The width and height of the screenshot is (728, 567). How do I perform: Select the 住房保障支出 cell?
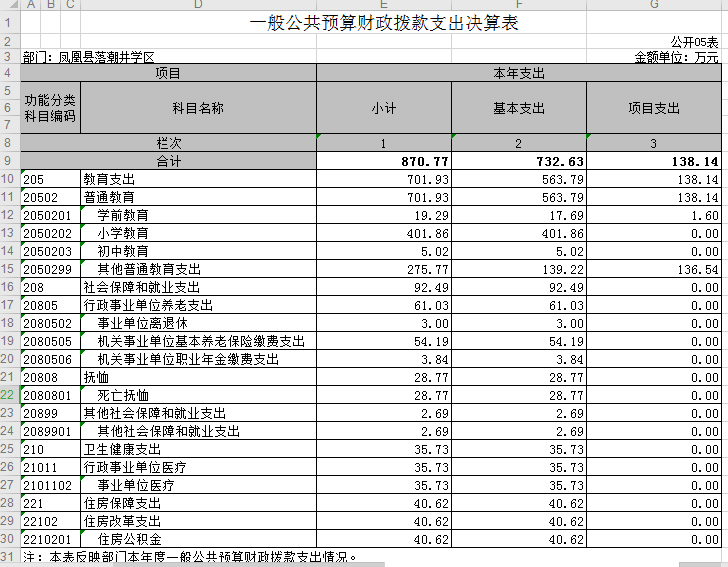[198, 503]
